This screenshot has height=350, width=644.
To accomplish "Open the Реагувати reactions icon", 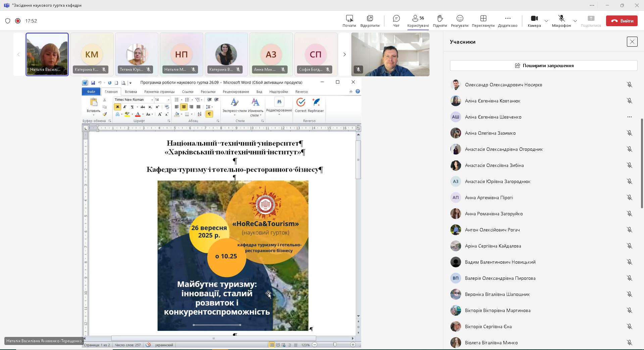I will pyautogui.click(x=459, y=21).
